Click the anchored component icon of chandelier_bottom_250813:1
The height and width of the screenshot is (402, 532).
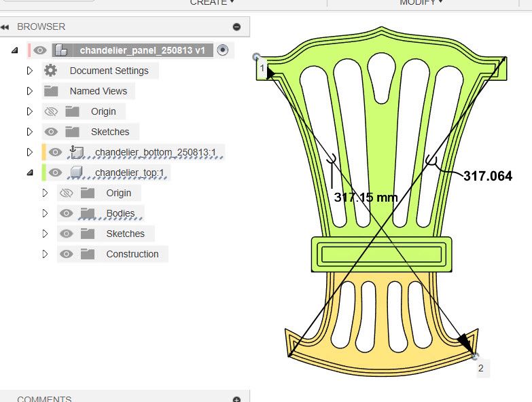76,152
